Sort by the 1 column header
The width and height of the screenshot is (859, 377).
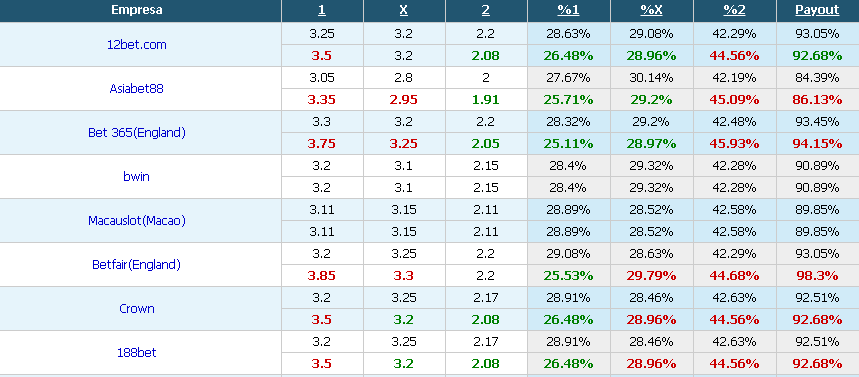322,10
